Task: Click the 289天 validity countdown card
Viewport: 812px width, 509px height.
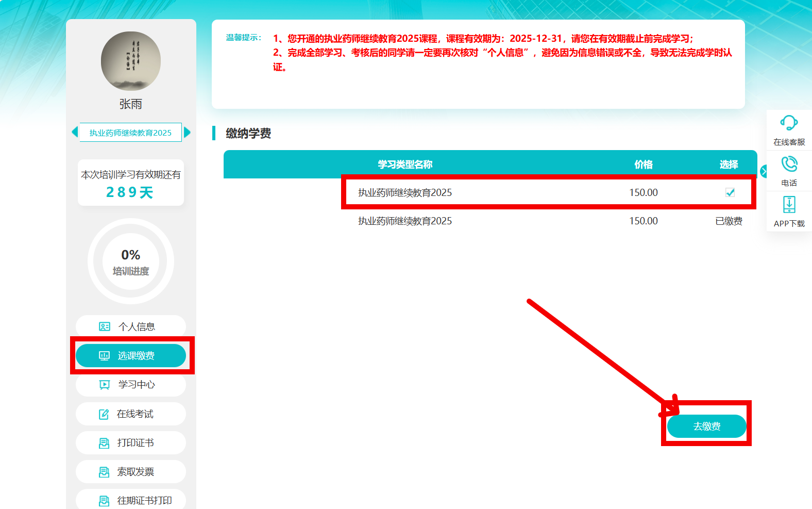Action: point(131,183)
